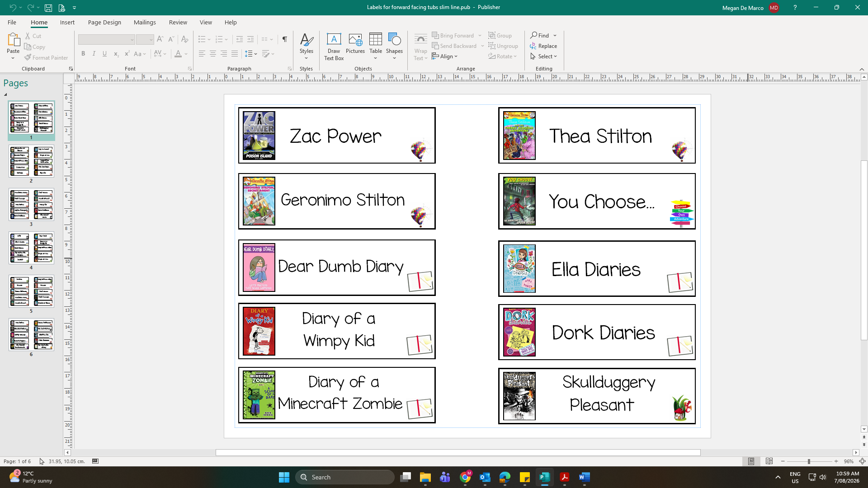
Task: Click the Zoom to whole page icon
Action: [x=862, y=461]
